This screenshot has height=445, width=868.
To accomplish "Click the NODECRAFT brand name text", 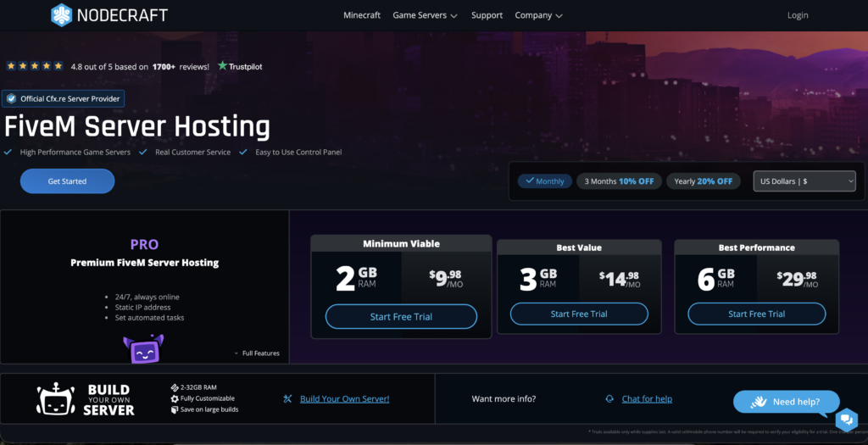I will pyautogui.click(x=122, y=15).
